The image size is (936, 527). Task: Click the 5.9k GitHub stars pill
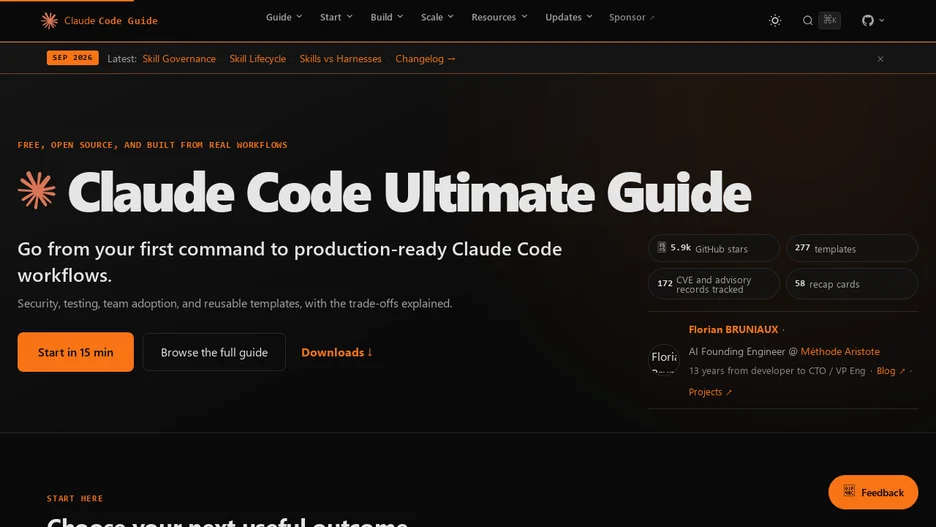pos(713,248)
